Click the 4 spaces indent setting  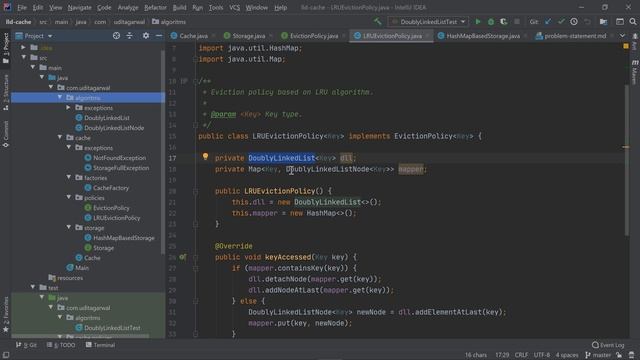pos(567,355)
